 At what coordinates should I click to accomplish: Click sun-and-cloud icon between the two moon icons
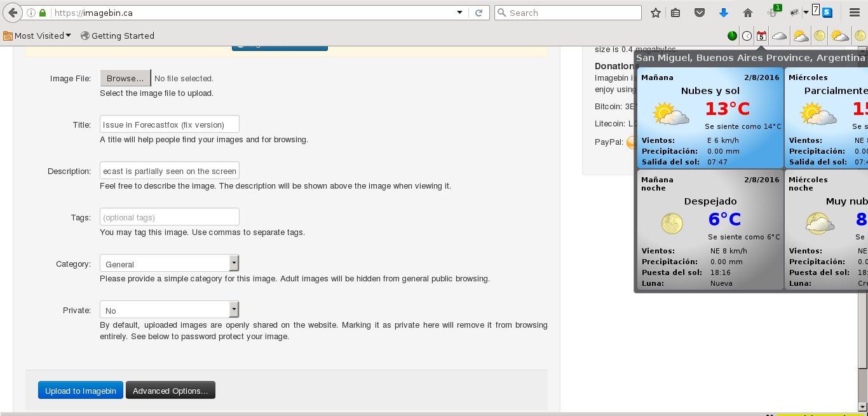click(x=839, y=36)
